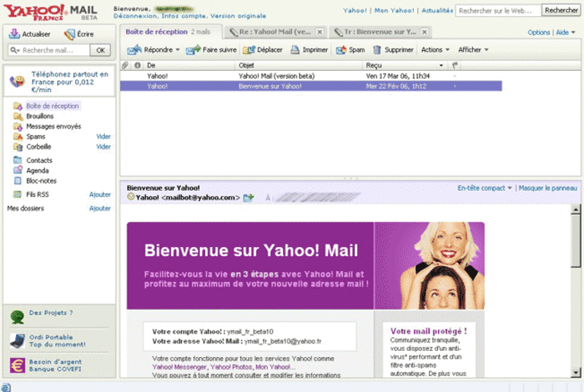Screen dimensions: 584x392
Task: Click the message pane scrollbar down arrow
Action: pos(576,372)
